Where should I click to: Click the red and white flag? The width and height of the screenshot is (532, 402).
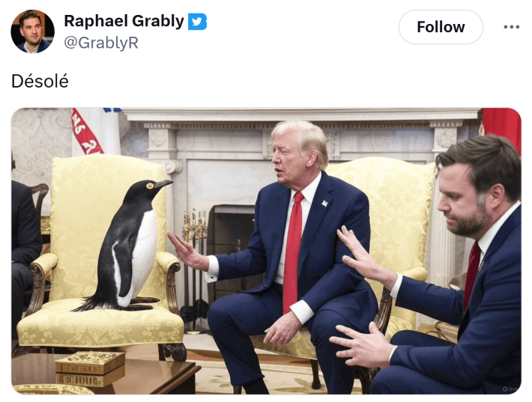click(86, 132)
